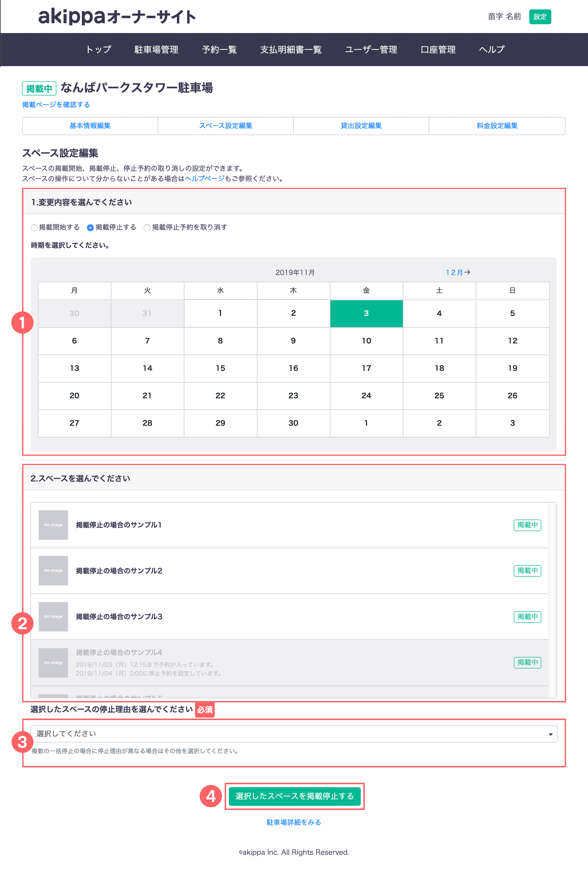Select November 2 in the 木 column
The image size is (588, 881).
[294, 313]
